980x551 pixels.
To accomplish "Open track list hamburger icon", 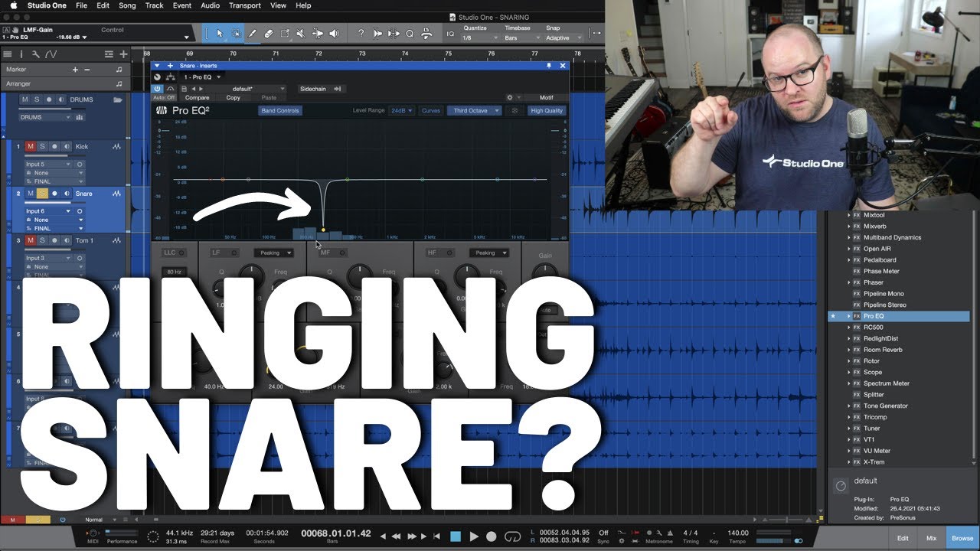I will [8, 54].
